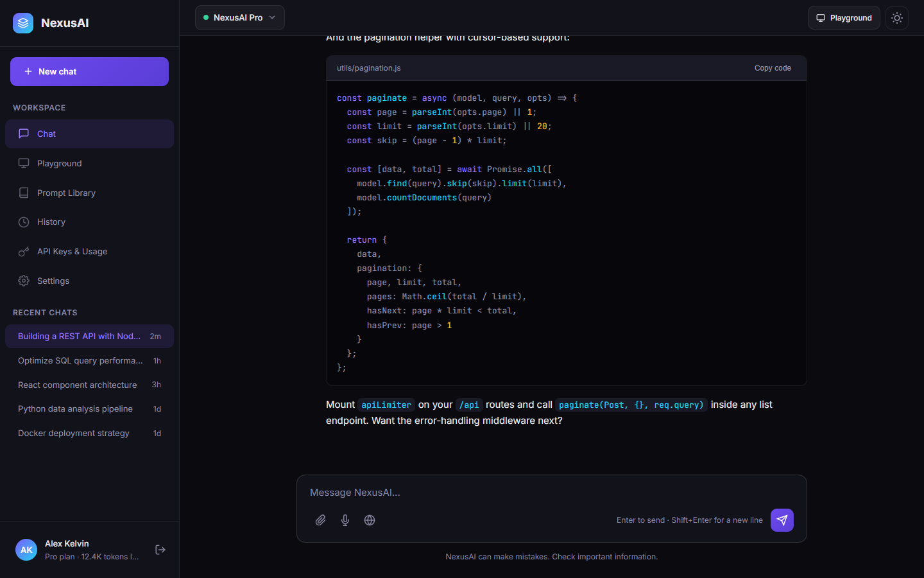Focus the 'Message NexusAI...' input field
Viewport: 924px width, 578px height.
(x=551, y=493)
